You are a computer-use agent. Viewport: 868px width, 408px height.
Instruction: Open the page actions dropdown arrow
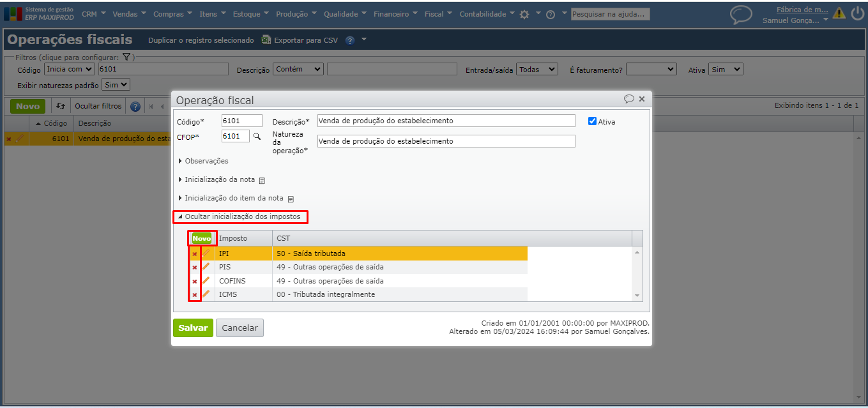(364, 40)
